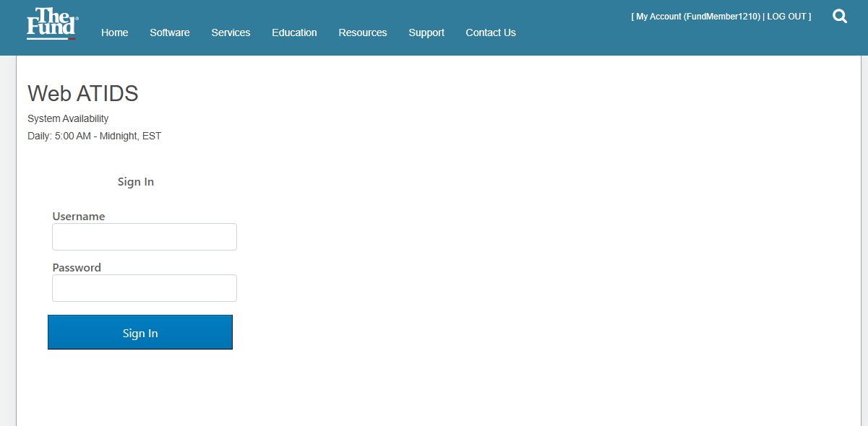Focus the Username input field
Viewport: 868px width, 426px height.
pos(145,237)
